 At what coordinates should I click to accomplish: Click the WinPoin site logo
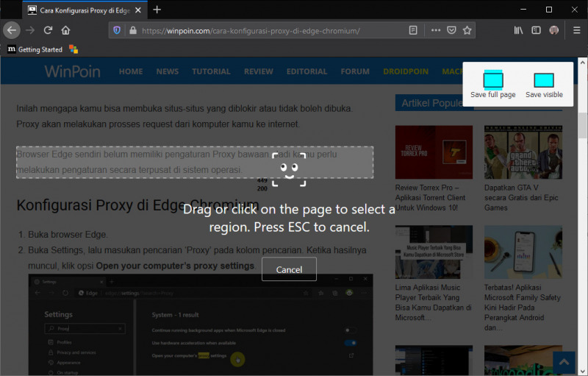(x=72, y=71)
